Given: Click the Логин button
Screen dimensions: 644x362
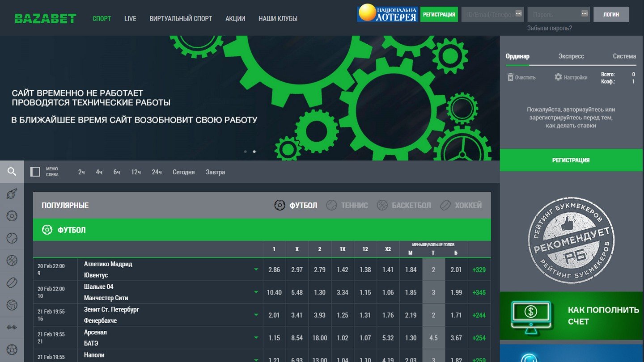Looking at the screenshot, I should (x=611, y=14).
